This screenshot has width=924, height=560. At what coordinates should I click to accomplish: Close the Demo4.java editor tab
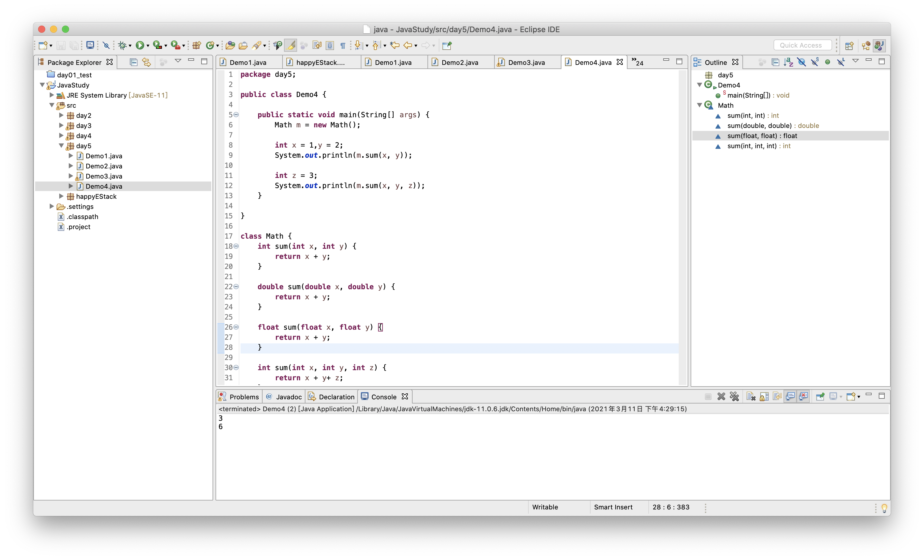click(619, 62)
